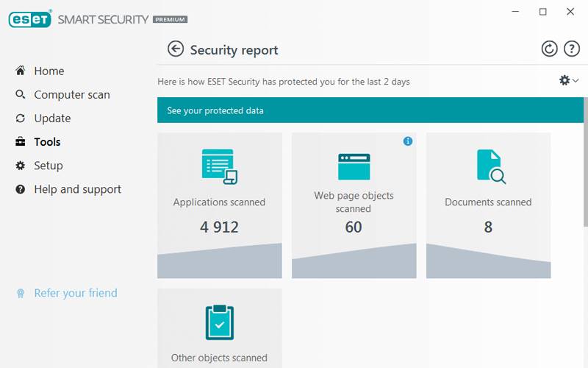Screen dimensions: 588x368
Task: Go to Computer scan
Action: pos(71,95)
